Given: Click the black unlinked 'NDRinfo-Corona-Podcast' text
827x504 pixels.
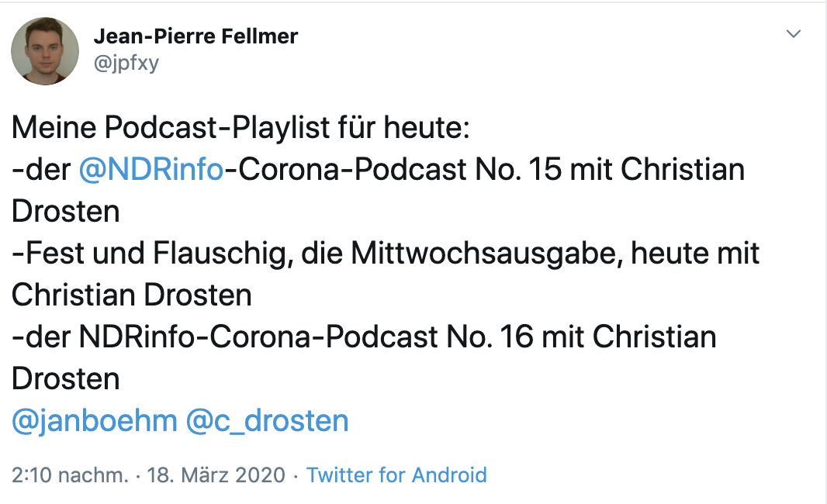Looking at the screenshot, I should coord(261,337).
